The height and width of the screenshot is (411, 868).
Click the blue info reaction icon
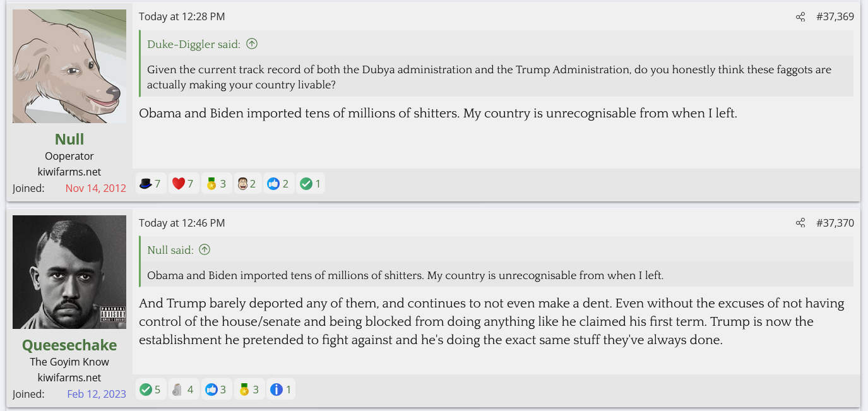276,390
